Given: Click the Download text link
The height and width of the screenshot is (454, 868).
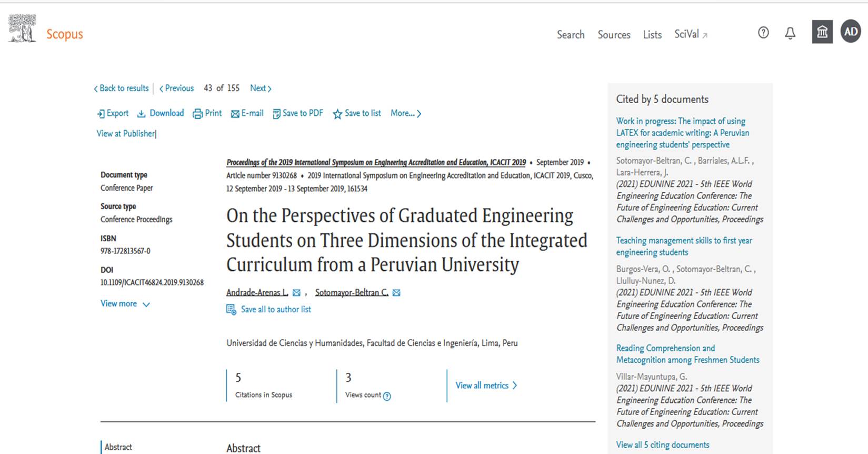Looking at the screenshot, I should [x=167, y=113].
